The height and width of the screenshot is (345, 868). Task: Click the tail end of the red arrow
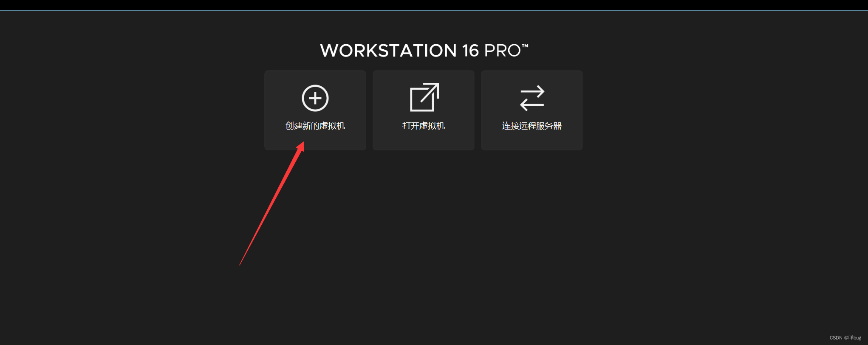pos(240,264)
